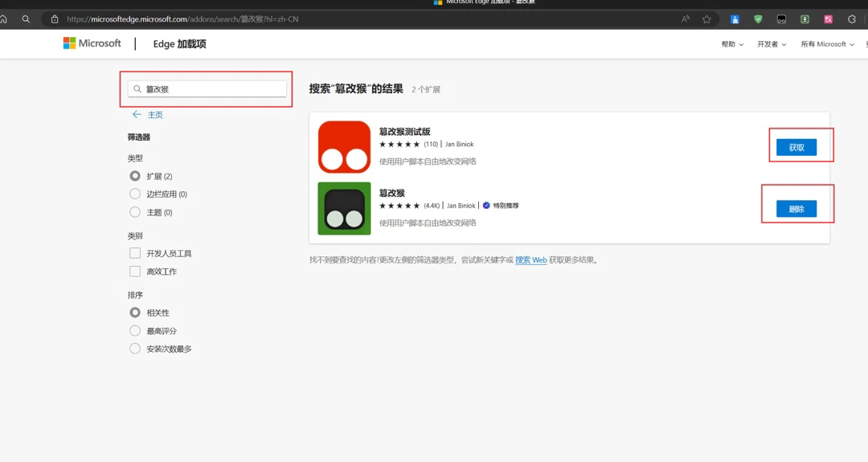Expand the 开发者 dropdown menu
This screenshot has width=868, height=462.
pyautogui.click(x=772, y=44)
